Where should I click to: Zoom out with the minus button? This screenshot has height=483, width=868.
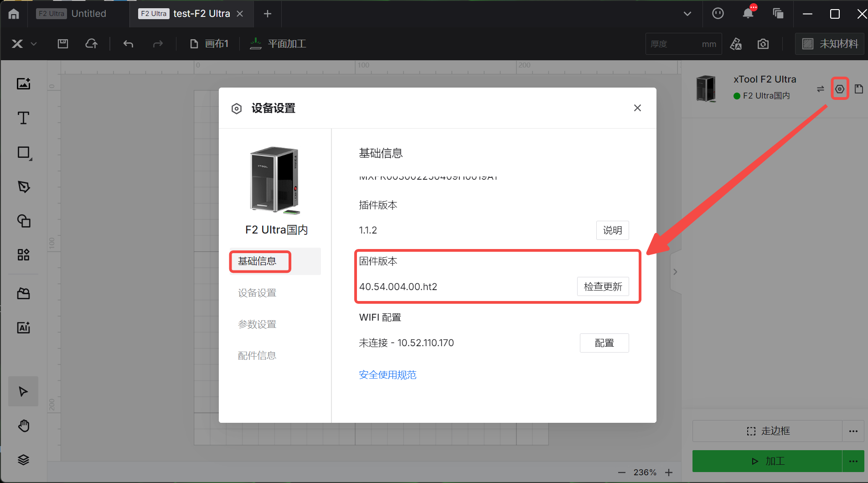point(622,473)
